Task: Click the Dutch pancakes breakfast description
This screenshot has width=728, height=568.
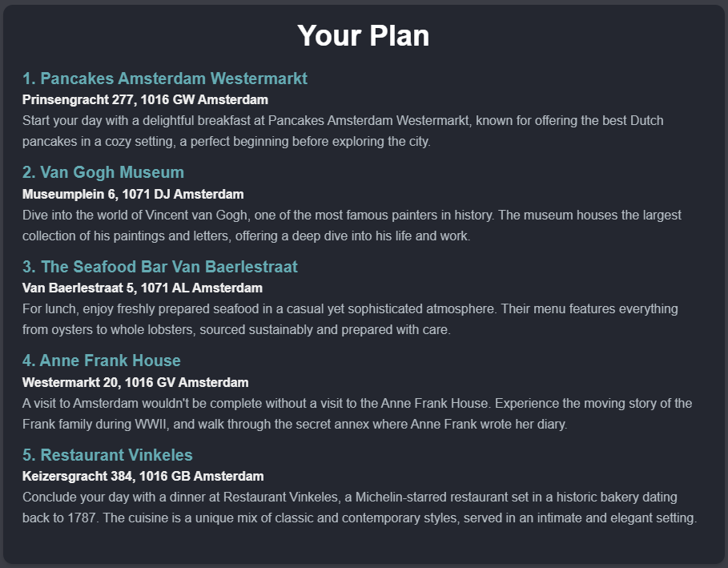Action: tap(343, 131)
